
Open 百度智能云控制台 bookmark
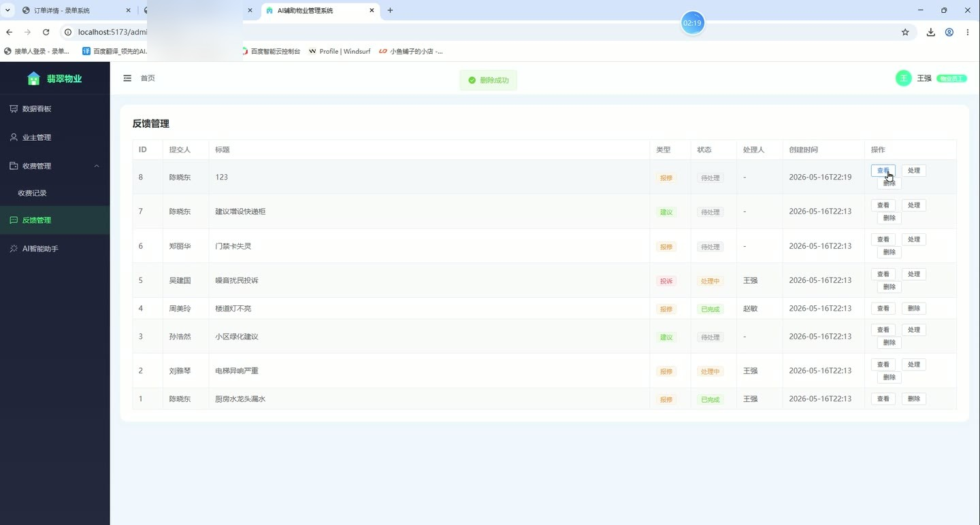pos(270,51)
